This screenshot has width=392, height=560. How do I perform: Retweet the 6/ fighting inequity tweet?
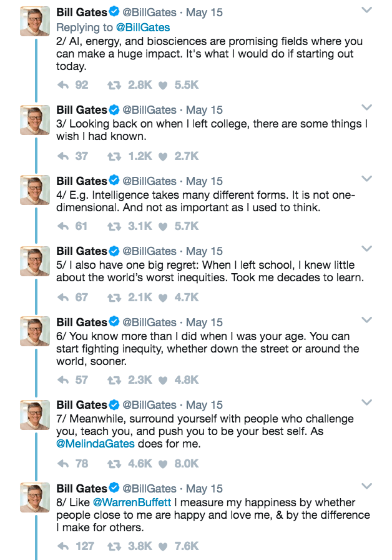pyautogui.click(x=114, y=379)
